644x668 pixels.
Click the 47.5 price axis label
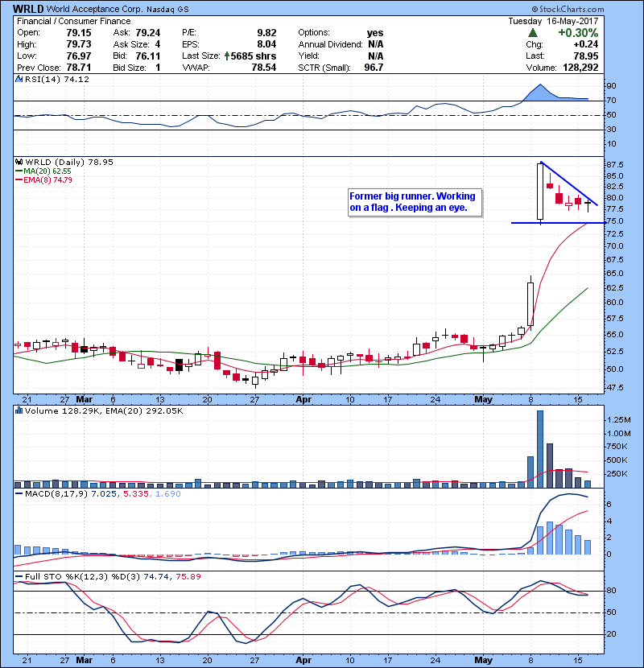[614, 388]
